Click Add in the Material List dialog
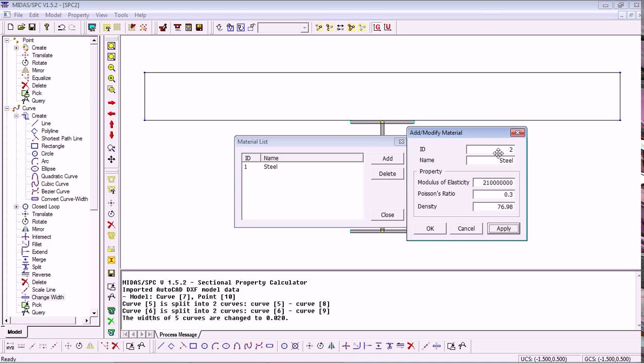 point(388,158)
